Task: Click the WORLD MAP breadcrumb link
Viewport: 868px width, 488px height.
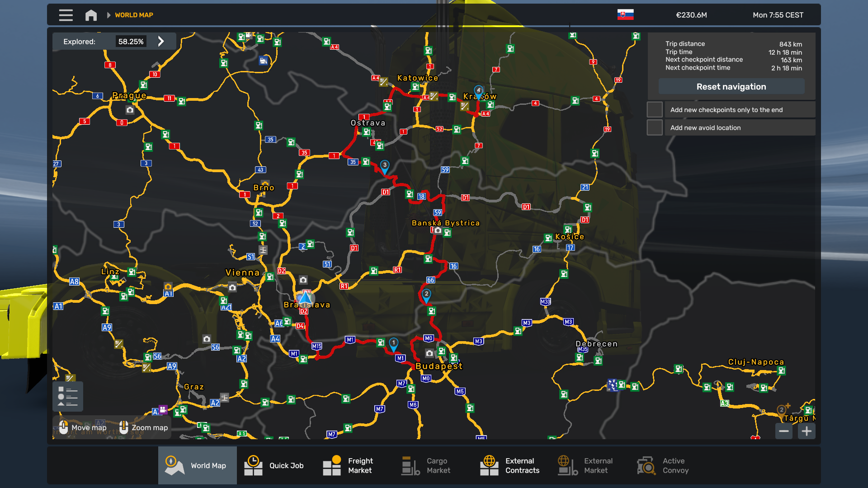Action: (x=134, y=15)
